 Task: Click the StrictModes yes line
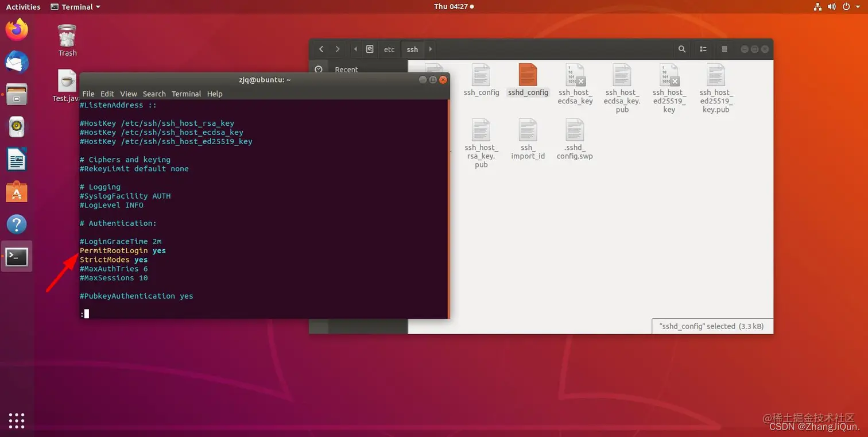114,260
